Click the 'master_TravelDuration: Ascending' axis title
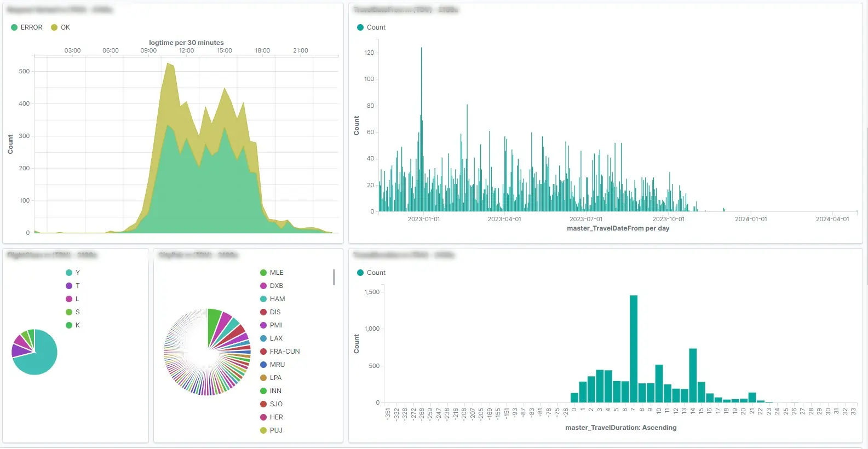The image size is (868, 449). 620,428
